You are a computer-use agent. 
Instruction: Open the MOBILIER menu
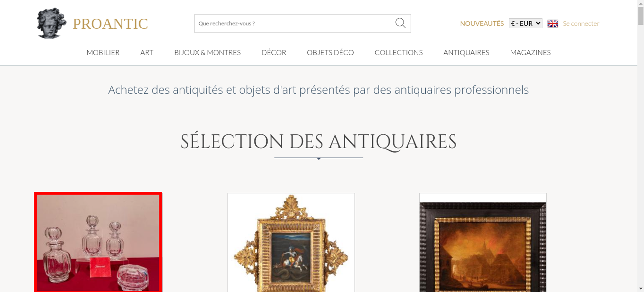point(103,53)
